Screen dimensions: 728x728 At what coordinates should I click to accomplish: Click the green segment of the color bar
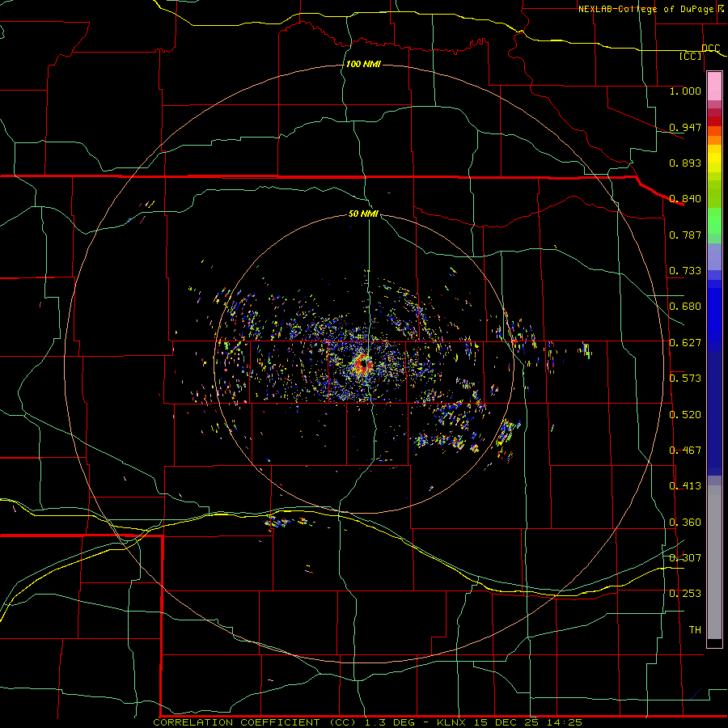click(x=714, y=221)
